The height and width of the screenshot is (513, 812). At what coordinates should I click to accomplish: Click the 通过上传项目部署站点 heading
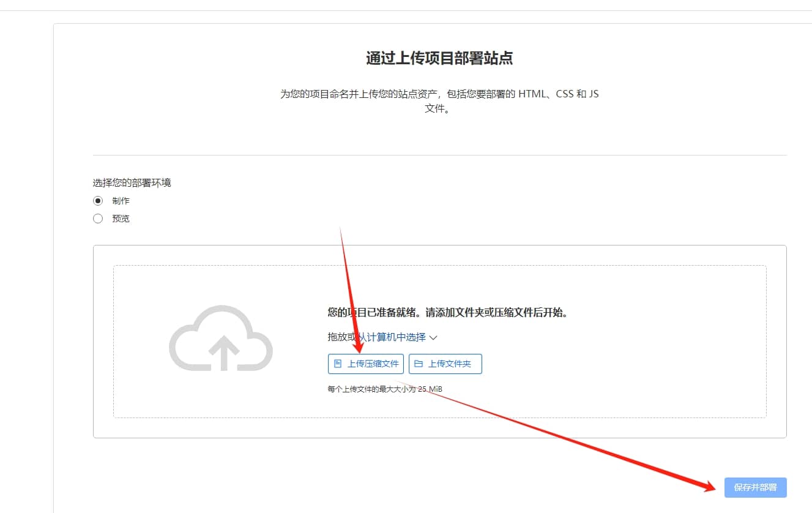click(x=439, y=58)
